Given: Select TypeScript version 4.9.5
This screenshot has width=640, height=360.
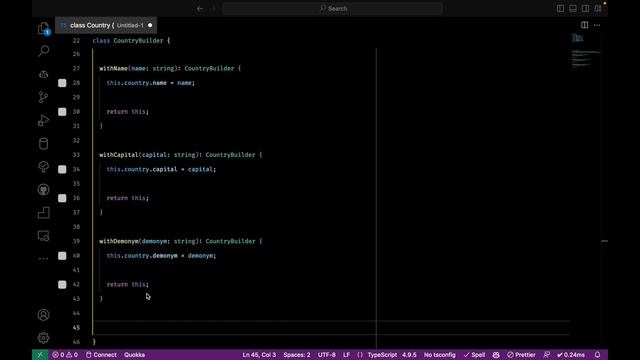Looking at the screenshot, I should (409, 355).
